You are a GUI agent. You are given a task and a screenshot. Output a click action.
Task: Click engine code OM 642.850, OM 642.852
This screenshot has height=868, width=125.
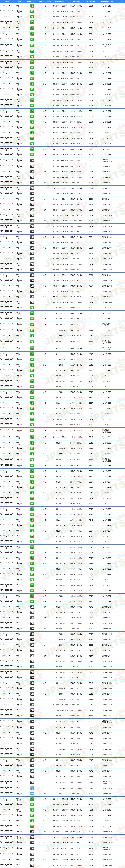point(107,722)
